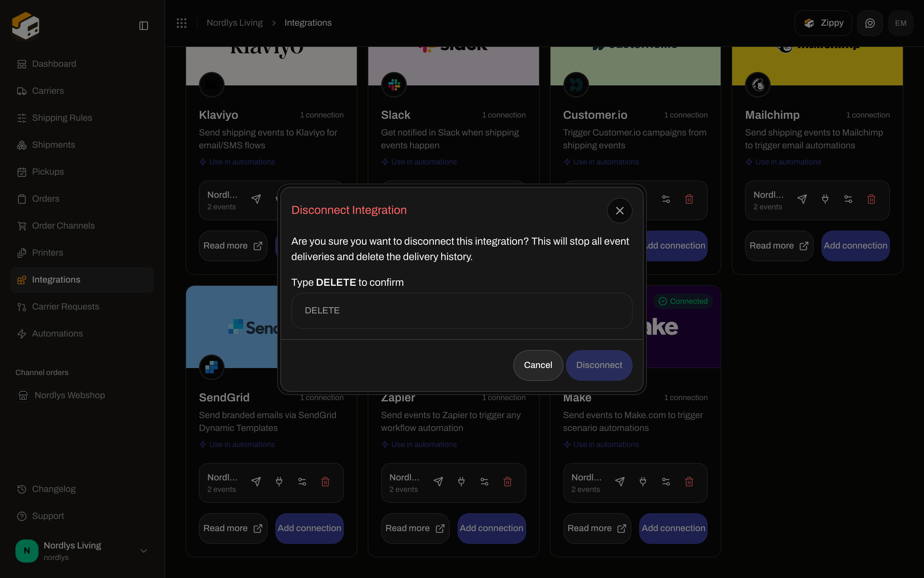Image resolution: width=924 pixels, height=578 pixels.
Task: Delete the SendGrid connection trash icon
Action: pos(325,482)
